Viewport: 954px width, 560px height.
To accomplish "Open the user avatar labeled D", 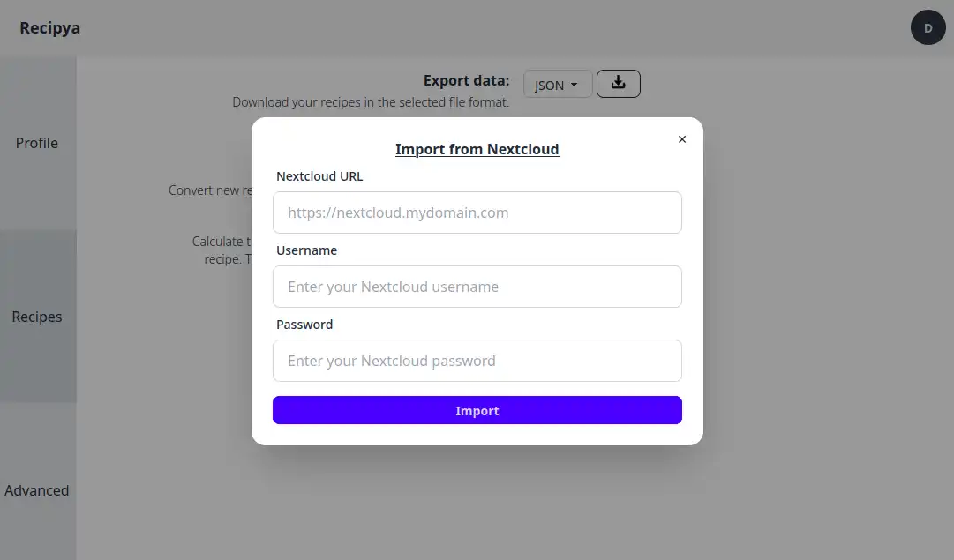I will pyautogui.click(x=928, y=28).
